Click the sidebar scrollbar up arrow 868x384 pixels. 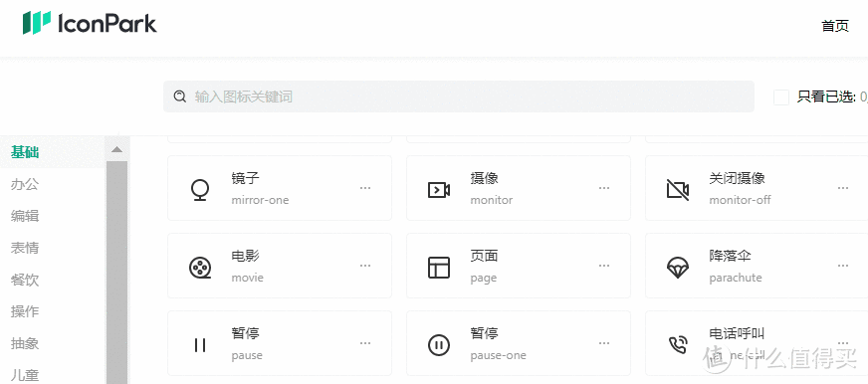pyautogui.click(x=116, y=149)
